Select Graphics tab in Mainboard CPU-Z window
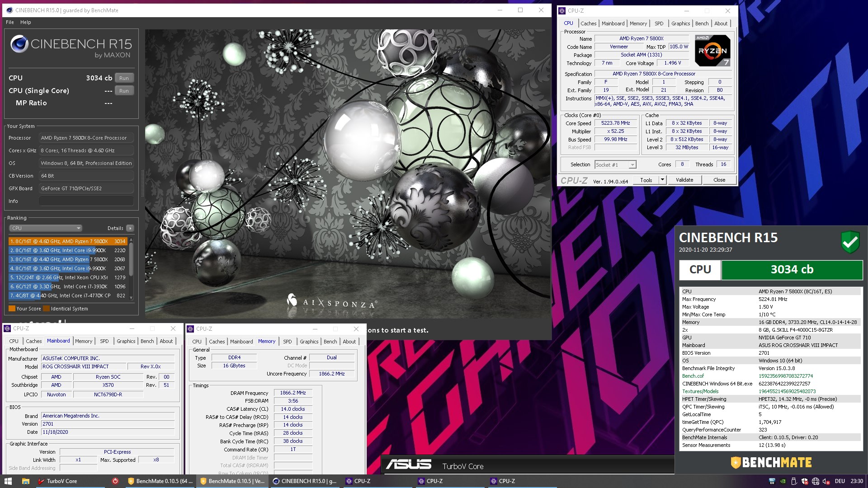This screenshot has height=488, width=868. point(126,341)
